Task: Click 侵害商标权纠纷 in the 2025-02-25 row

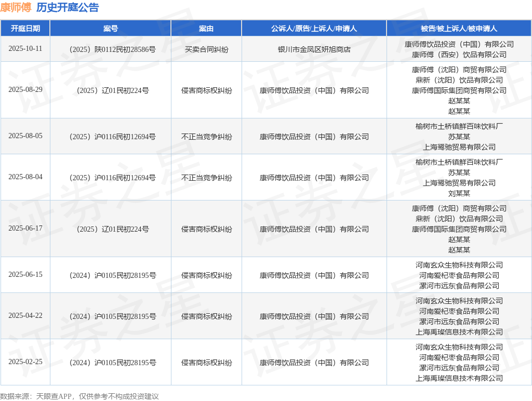Action: (x=206, y=363)
